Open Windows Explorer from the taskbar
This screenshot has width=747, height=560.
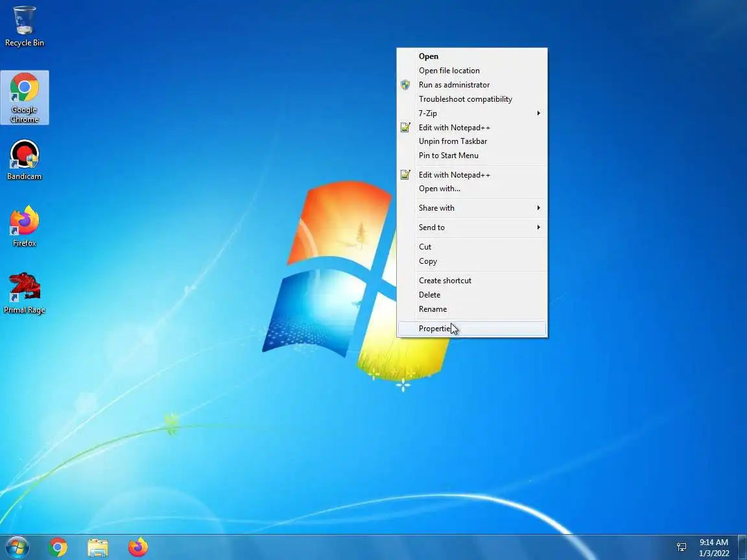click(x=98, y=547)
